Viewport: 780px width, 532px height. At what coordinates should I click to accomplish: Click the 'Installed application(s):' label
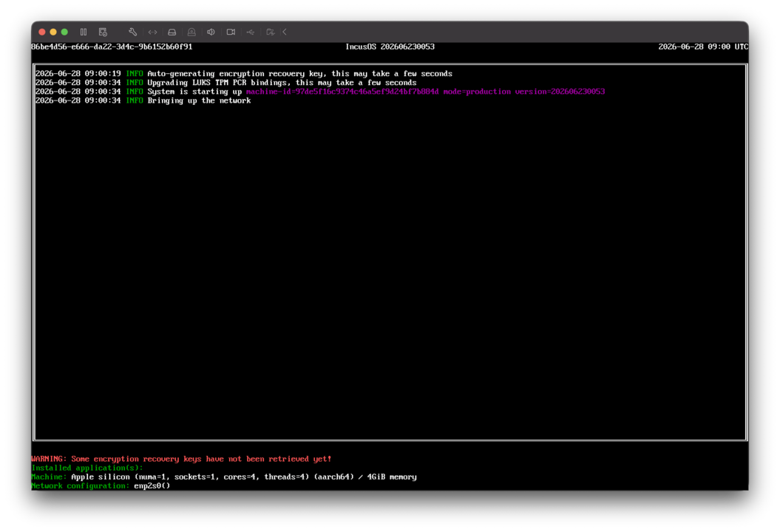click(x=87, y=468)
